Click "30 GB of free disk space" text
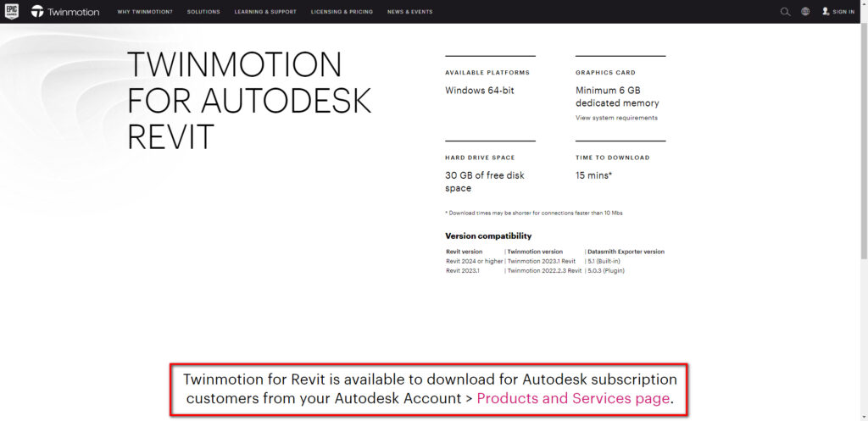868x421 pixels. click(x=484, y=182)
